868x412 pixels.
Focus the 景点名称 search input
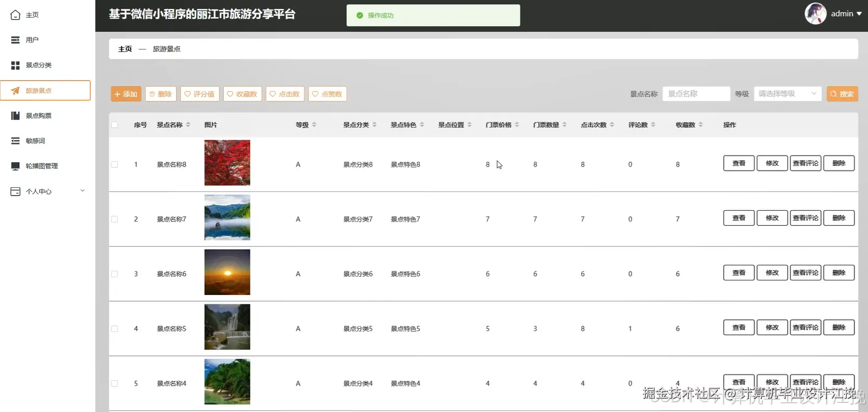tap(696, 94)
